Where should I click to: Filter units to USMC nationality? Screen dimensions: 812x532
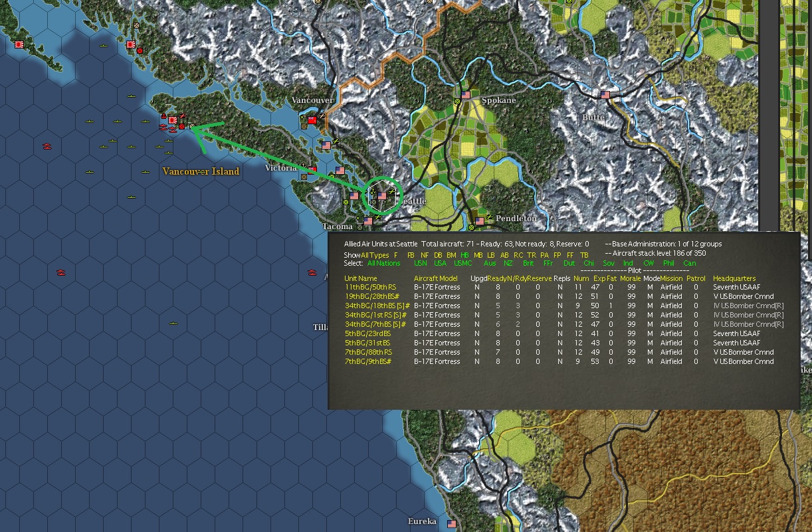point(463,263)
